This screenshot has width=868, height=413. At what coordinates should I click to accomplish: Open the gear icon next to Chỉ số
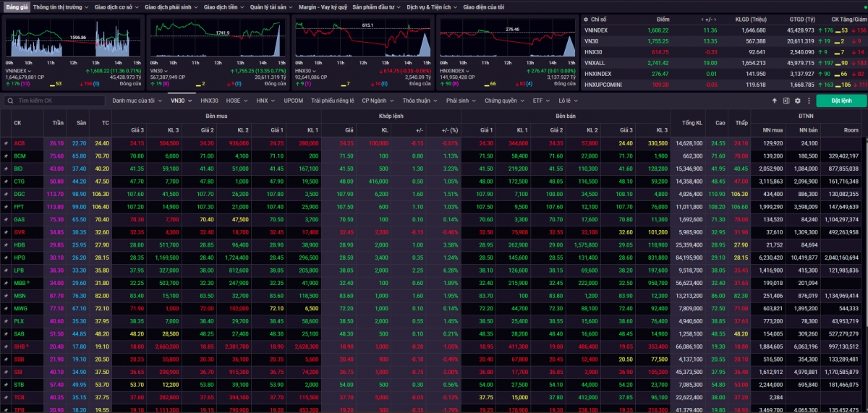587,20
